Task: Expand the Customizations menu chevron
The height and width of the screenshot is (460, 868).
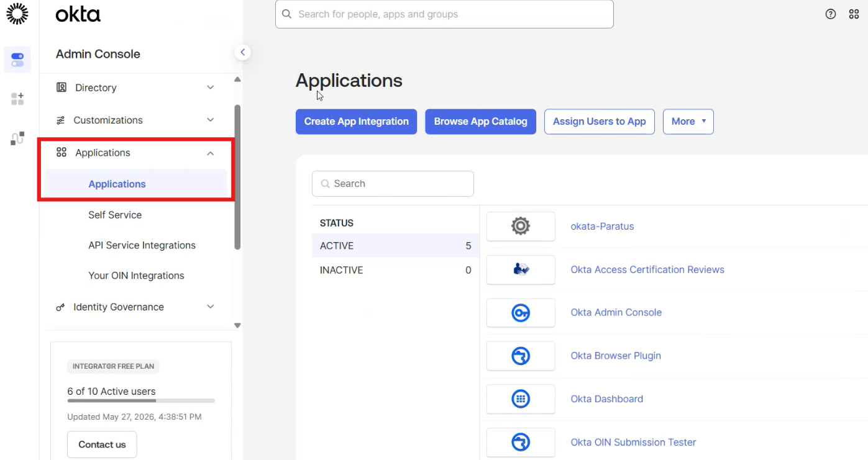Action: [211, 120]
